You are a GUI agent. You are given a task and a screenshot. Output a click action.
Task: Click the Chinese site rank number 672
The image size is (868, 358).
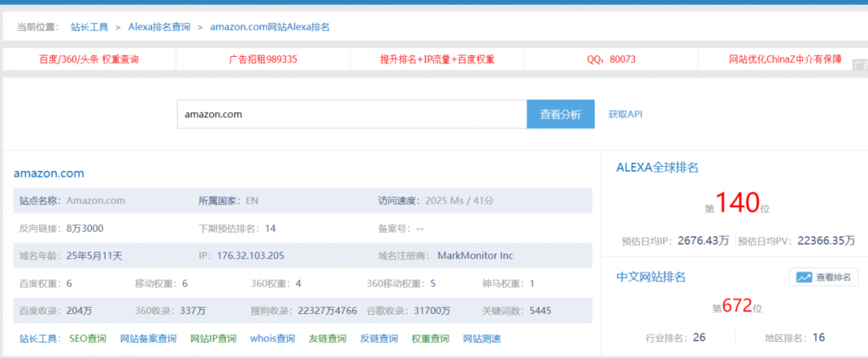click(737, 306)
